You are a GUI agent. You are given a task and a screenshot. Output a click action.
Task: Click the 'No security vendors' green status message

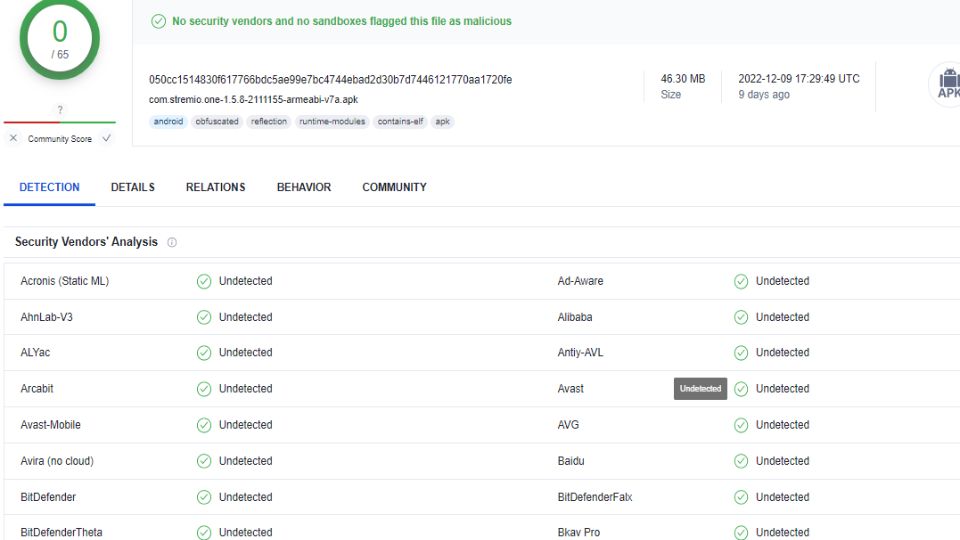342,21
